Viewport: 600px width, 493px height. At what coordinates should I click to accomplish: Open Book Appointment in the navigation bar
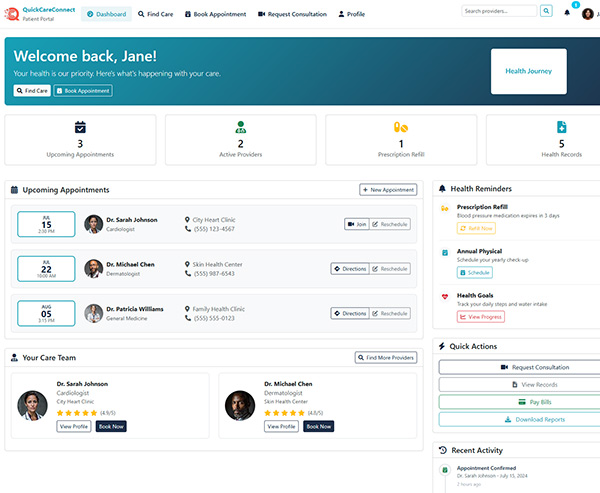click(215, 14)
